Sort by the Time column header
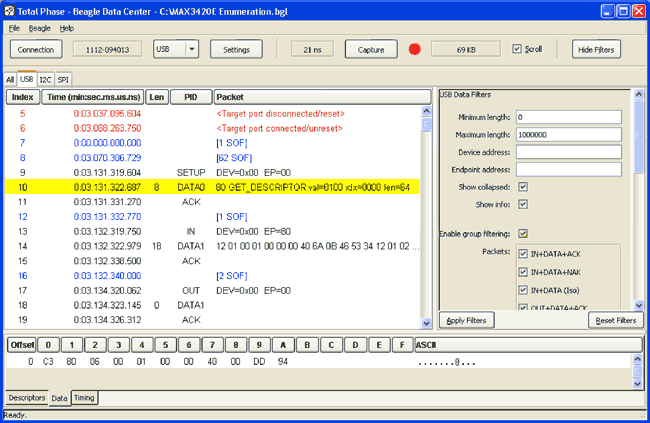Viewport: 650px width, 423px height. [x=91, y=97]
